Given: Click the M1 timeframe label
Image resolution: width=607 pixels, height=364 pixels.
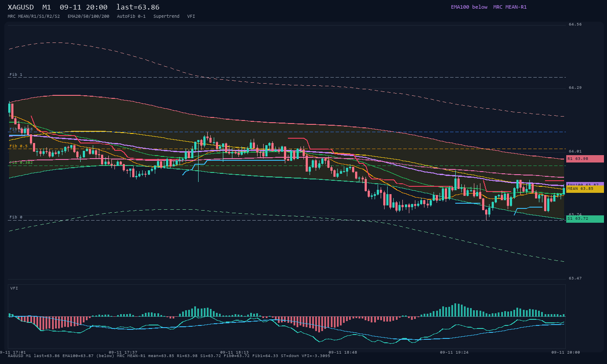Looking at the screenshot, I should [47, 7].
